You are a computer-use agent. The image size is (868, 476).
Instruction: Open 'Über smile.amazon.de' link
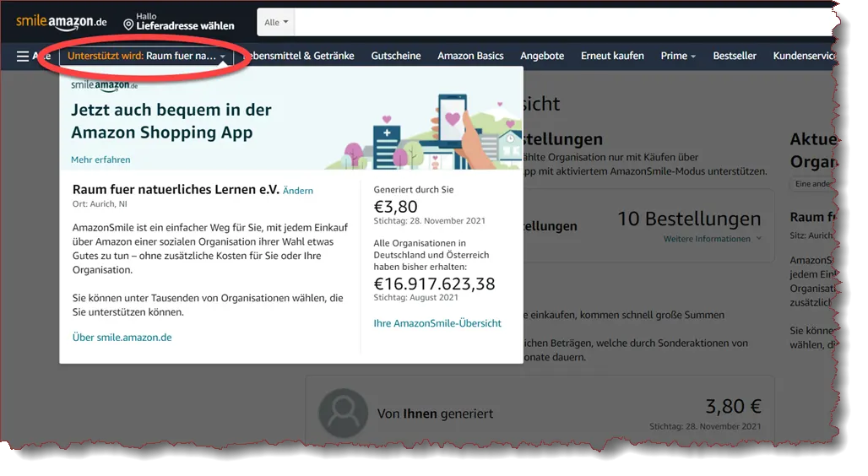point(122,337)
